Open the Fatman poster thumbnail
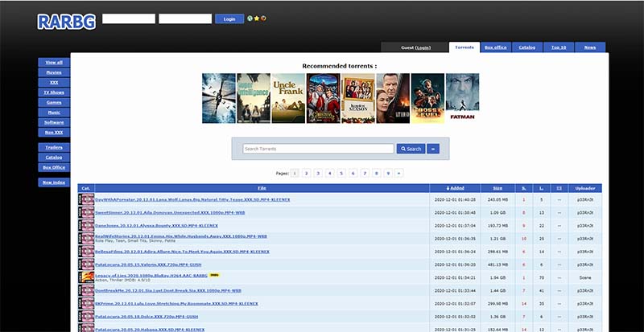This screenshot has width=644, height=332. click(x=462, y=98)
